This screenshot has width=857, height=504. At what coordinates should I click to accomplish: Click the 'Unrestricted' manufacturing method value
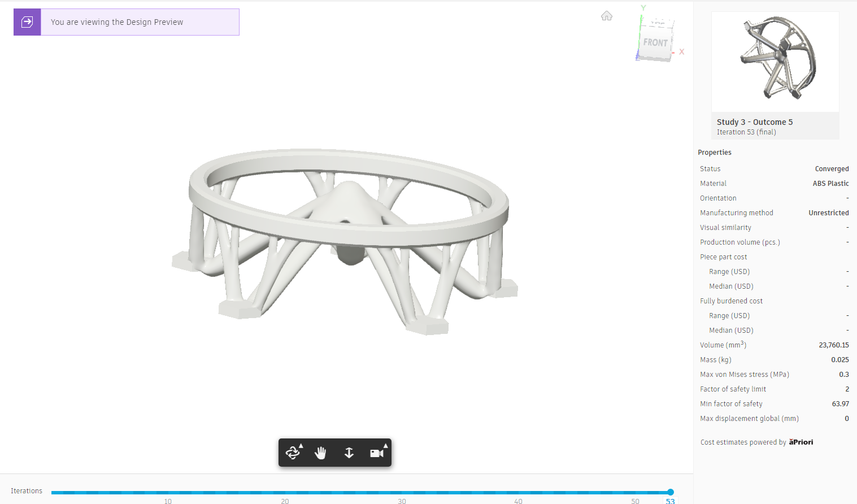[828, 213]
